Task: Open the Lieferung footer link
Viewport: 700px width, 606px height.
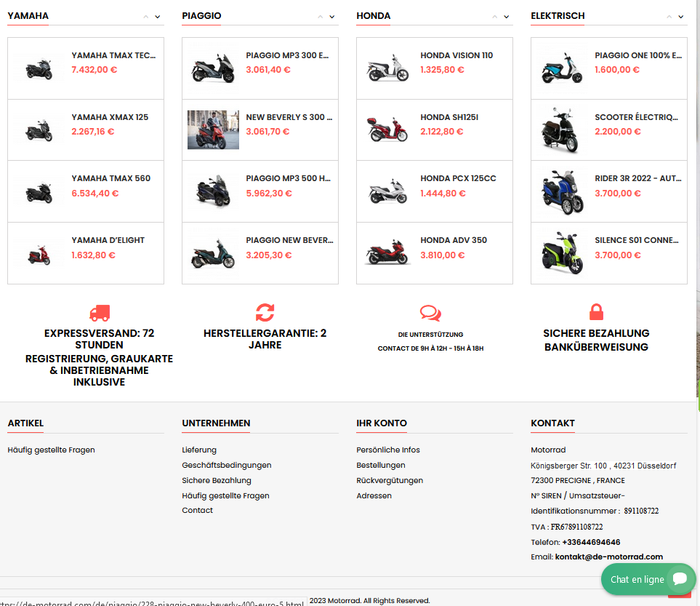Action: point(199,450)
